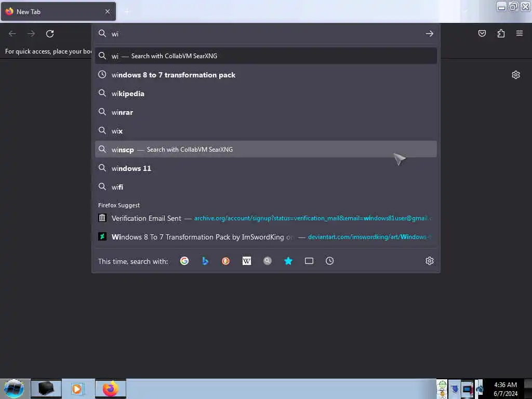Select the New Tab tab

tap(58, 11)
